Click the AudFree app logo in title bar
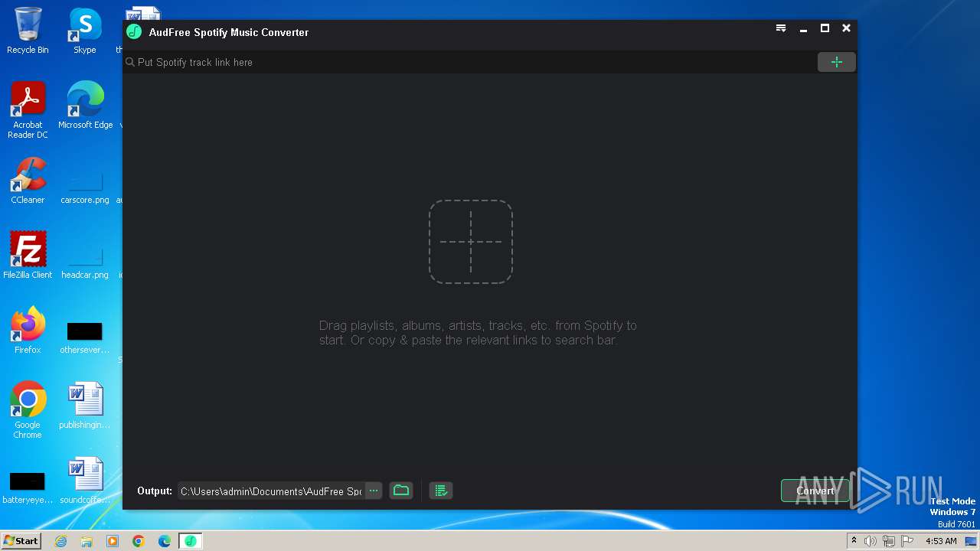The image size is (980, 551). pyautogui.click(x=134, y=31)
